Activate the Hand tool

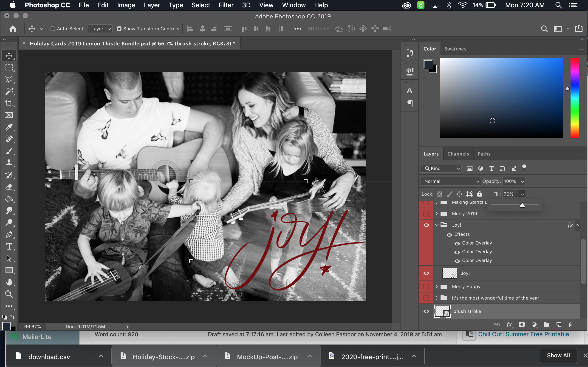[x=9, y=282]
